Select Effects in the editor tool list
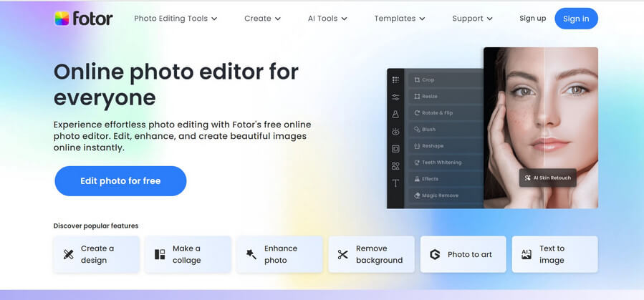This screenshot has height=300, width=644. (446, 179)
